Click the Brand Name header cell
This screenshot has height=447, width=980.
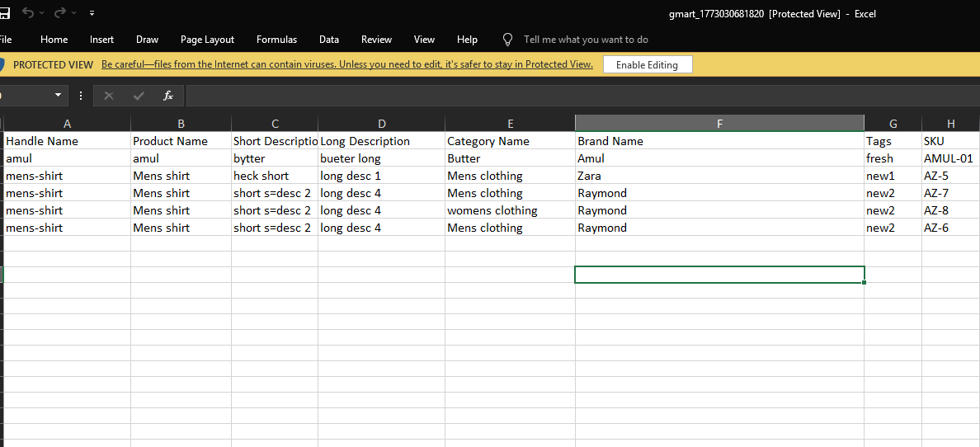720,141
